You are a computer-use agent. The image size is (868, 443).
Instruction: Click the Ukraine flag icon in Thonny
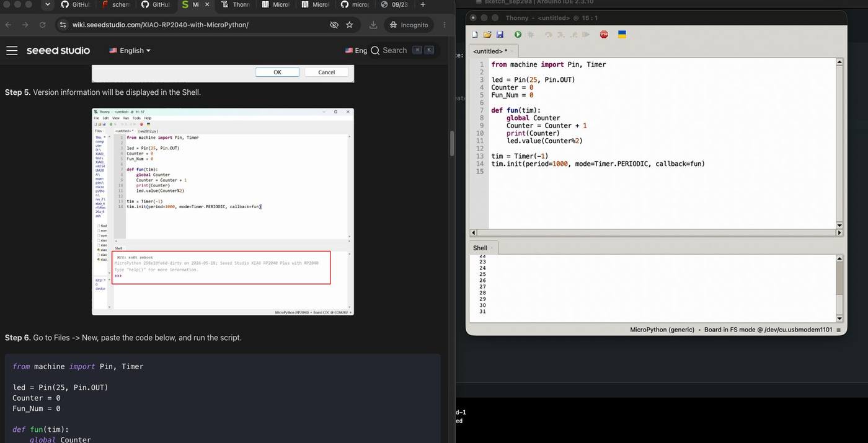click(x=622, y=35)
